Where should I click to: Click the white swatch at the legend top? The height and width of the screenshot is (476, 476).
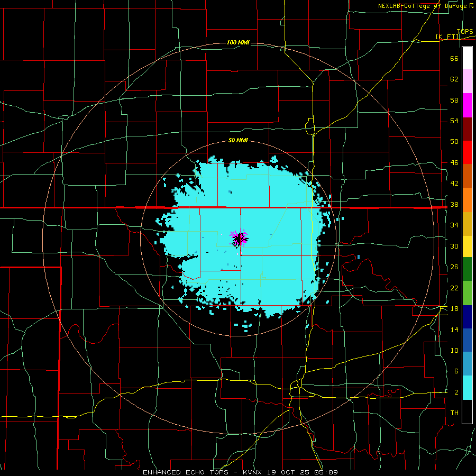(x=467, y=58)
